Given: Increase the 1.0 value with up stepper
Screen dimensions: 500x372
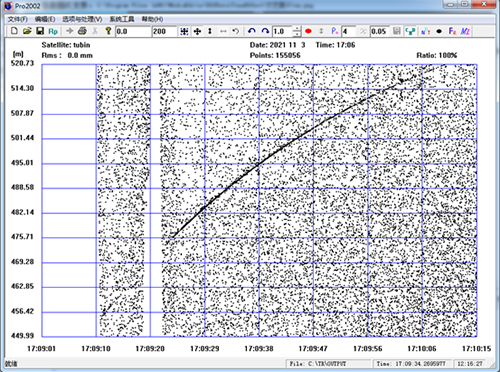Looking at the screenshot, I should click(x=297, y=29).
